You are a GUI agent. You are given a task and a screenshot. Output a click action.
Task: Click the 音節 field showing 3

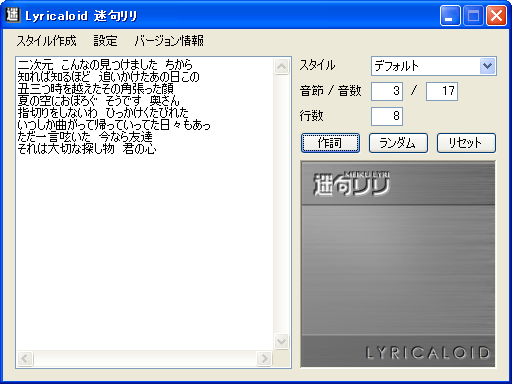click(387, 91)
